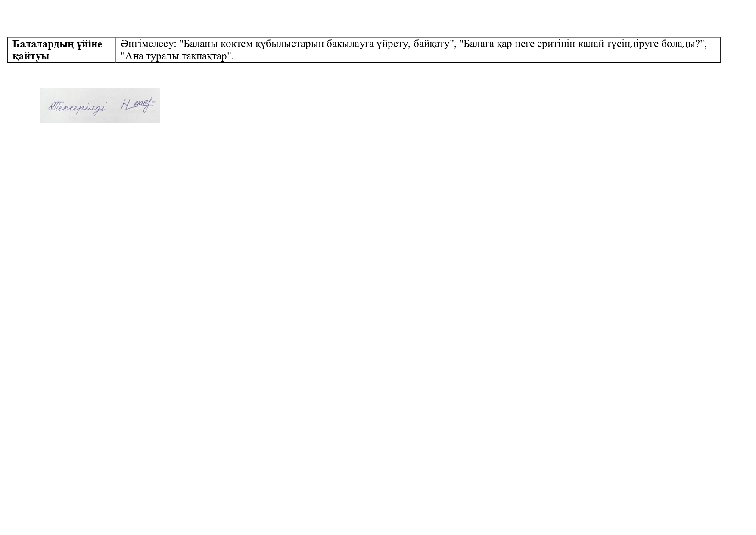Click the "Балалардың үйіне қайтуы" table cell
The width and height of the screenshot is (756, 535).
[x=62, y=50]
